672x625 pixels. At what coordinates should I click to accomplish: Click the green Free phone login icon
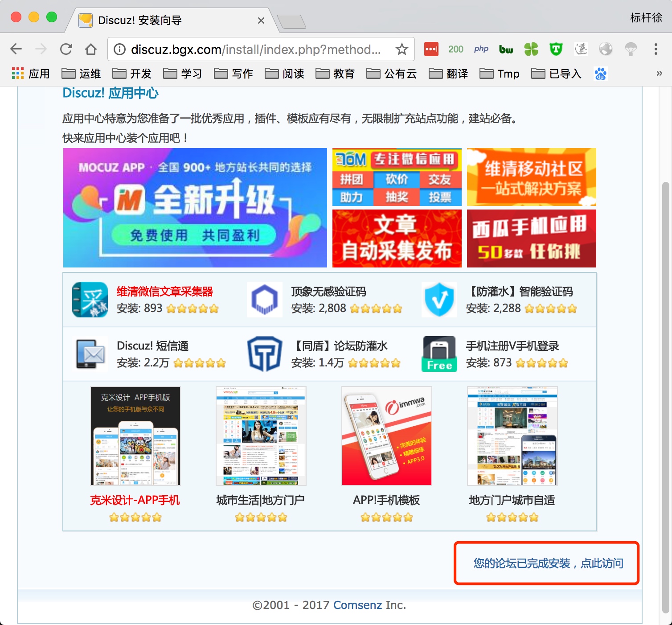[439, 354]
